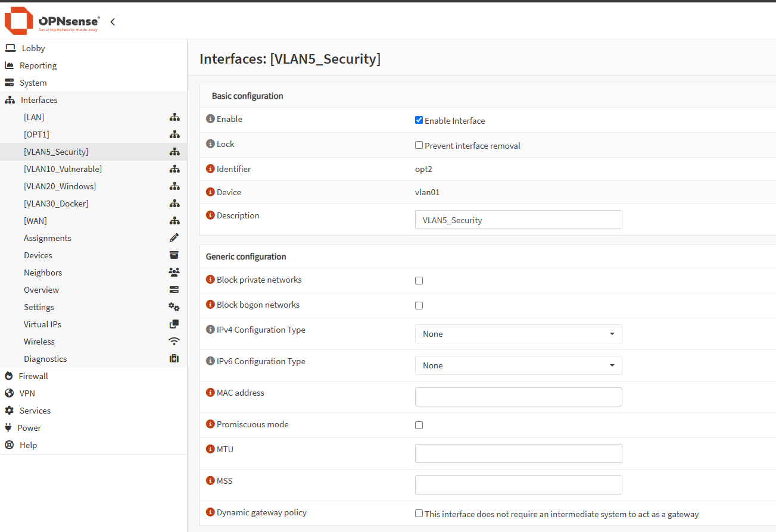Click the Wireless wifi icon
Viewport: 776px width, 532px height.
pyautogui.click(x=174, y=342)
